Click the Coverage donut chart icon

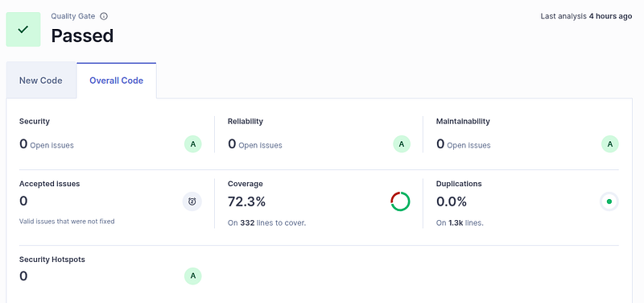point(400,201)
